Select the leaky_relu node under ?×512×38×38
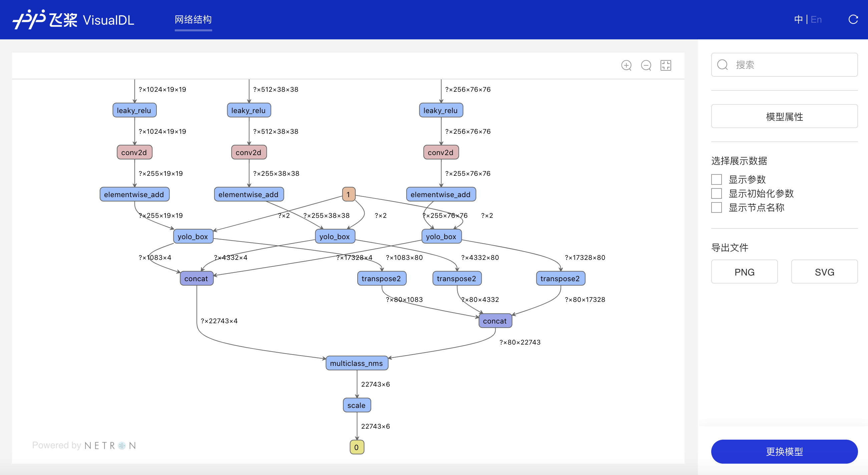Image resolution: width=868 pixels, height=475 pixels. (249, 110)
